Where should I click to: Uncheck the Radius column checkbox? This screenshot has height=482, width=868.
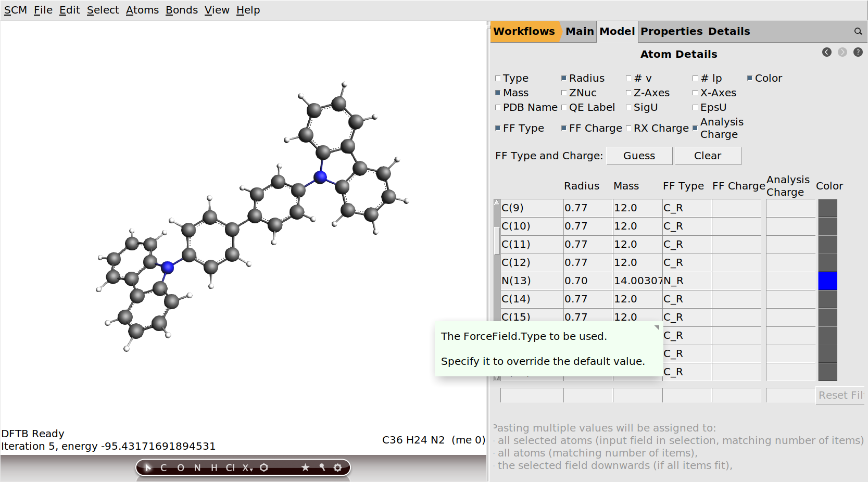tap(564, 78)
